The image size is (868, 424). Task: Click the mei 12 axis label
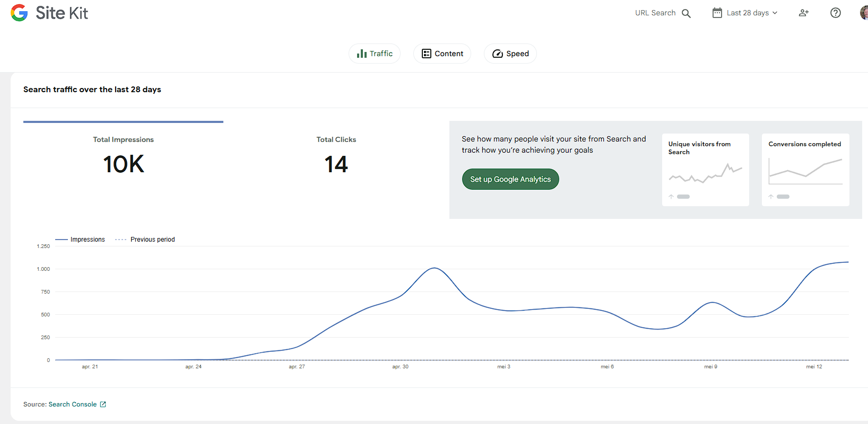click(814, 367)
